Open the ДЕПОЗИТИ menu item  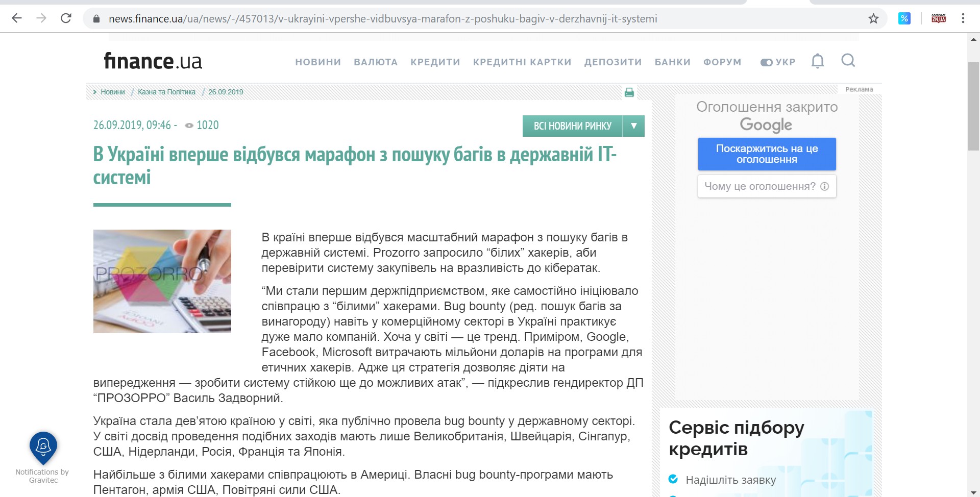(x=613, y=62)
